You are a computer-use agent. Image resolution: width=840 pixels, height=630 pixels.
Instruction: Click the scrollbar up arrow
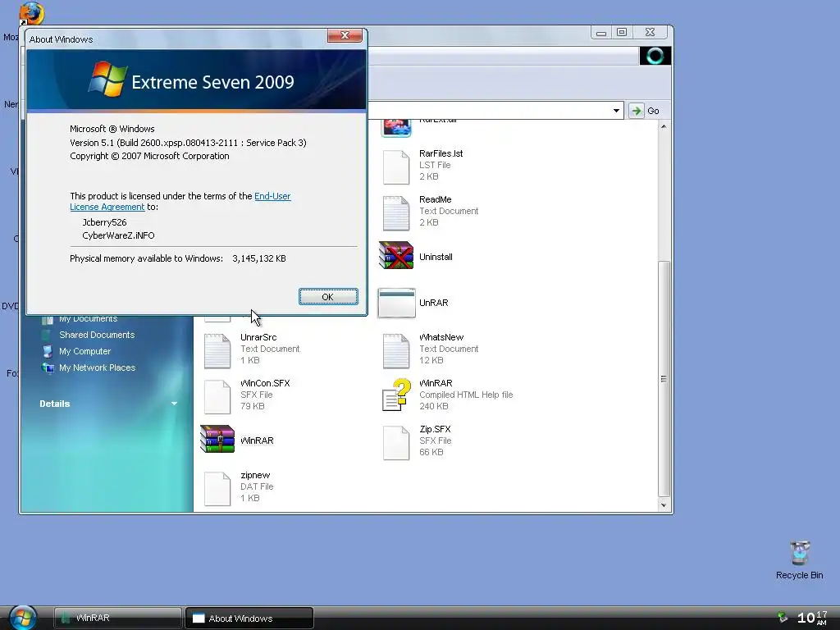click(x=664, y=126)
